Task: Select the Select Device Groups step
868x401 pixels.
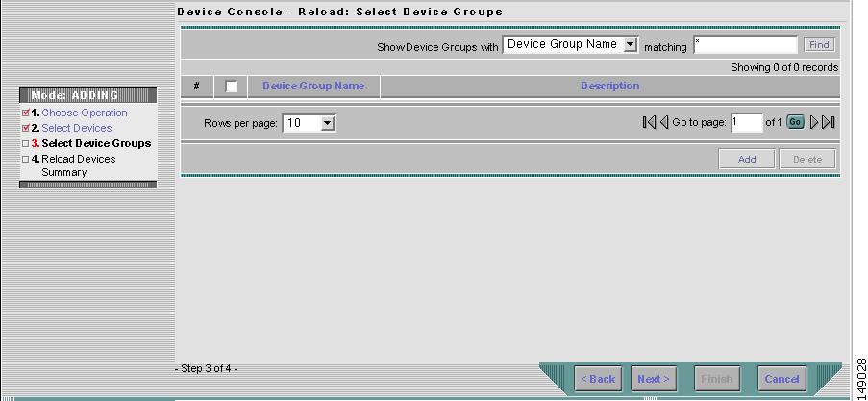Action: [96, 143]
